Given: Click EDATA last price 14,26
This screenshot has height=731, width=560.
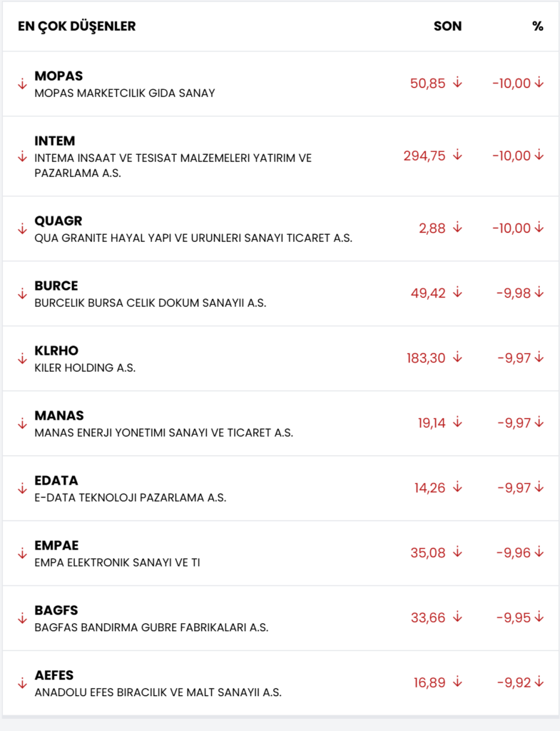Looking at the screenshot, I should click(x=429, y=488).
